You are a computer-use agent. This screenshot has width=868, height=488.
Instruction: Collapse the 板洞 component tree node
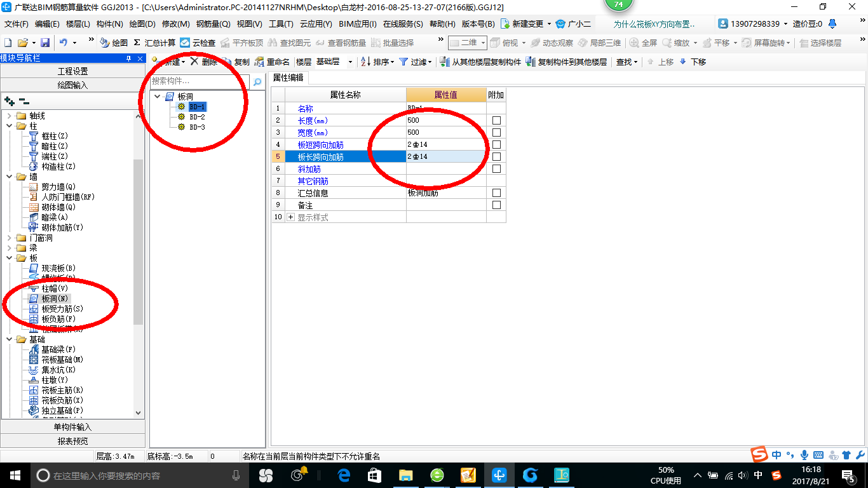(x=157, y=97)
